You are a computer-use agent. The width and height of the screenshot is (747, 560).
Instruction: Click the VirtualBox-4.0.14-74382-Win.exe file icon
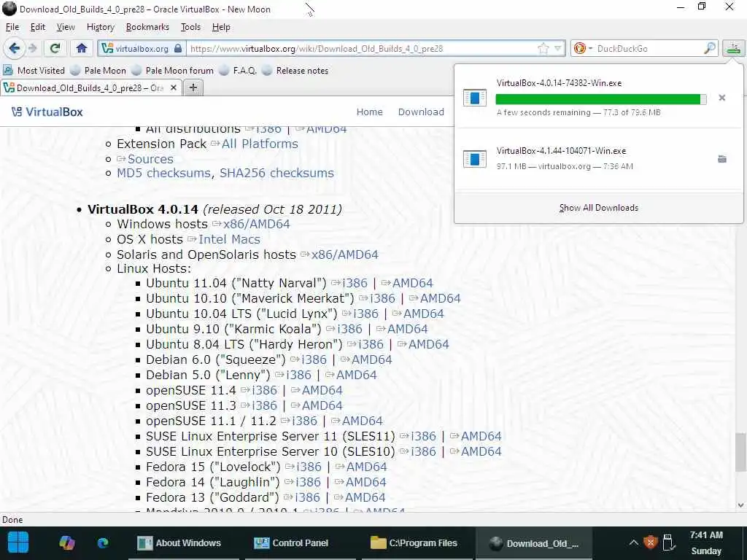[x=474, y=98]
